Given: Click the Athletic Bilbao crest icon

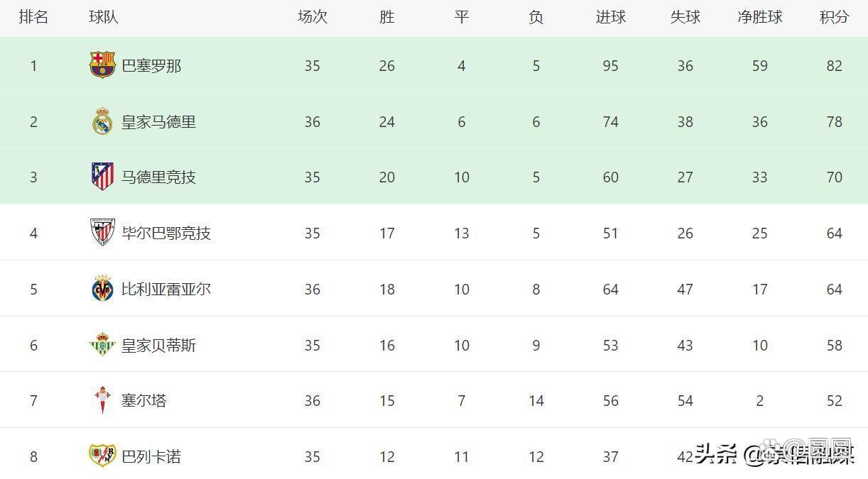Looking at the screenshot, I should (102, 233).
